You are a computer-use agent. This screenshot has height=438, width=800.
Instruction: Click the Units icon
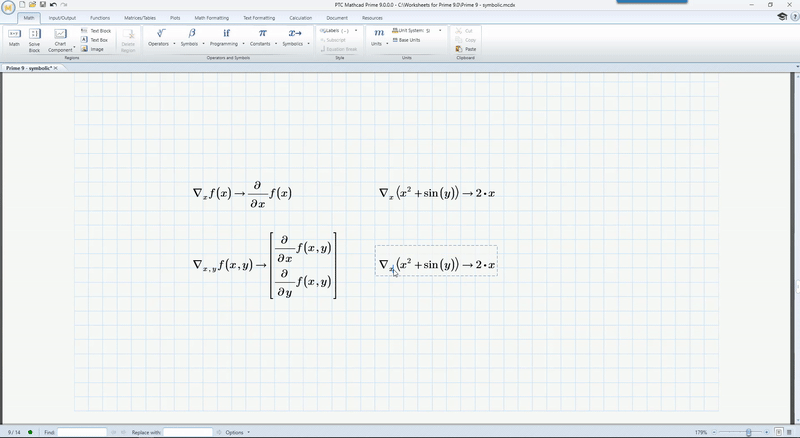pos(379,37)
